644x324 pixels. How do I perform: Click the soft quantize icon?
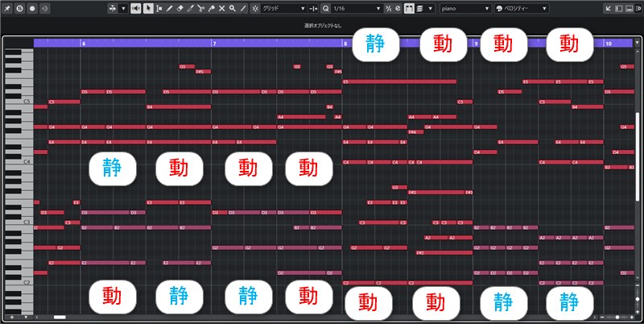pos(388,8)
